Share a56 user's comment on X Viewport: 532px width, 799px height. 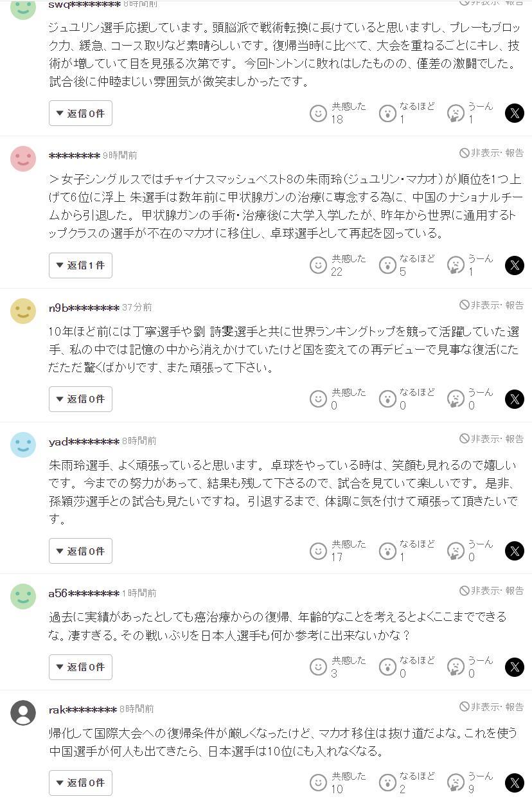coord(514,667)
